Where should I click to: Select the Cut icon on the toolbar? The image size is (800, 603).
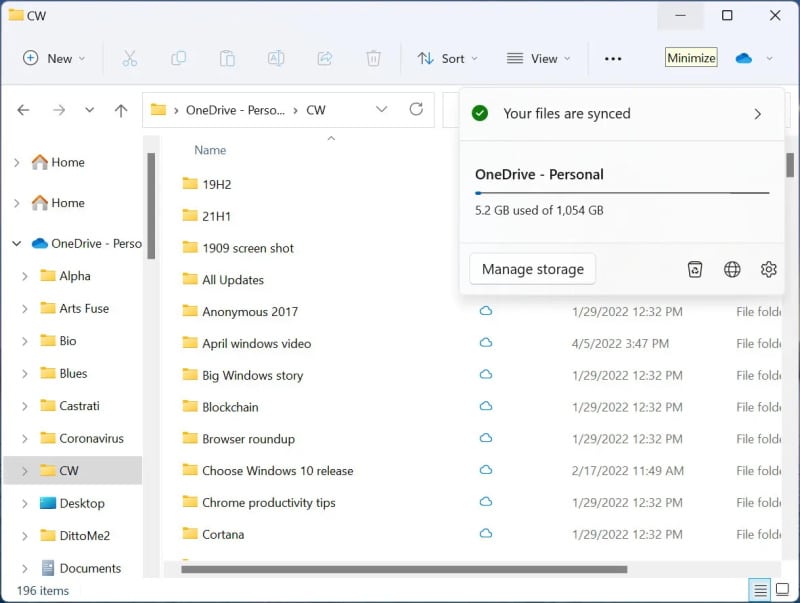click(x=130, y=59)
